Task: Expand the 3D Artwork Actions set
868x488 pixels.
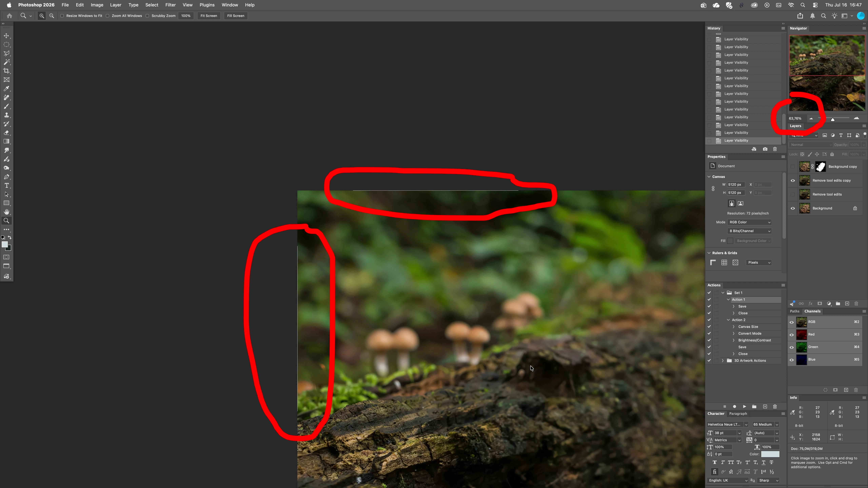Action: click(723, 361)
